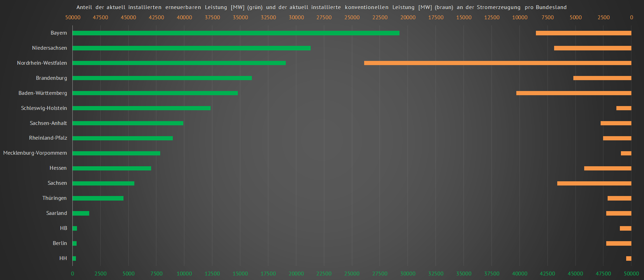The image size is (644, 280).
Task: Click the green renewable bar for Bayern
Action: (x=236, y=33)
